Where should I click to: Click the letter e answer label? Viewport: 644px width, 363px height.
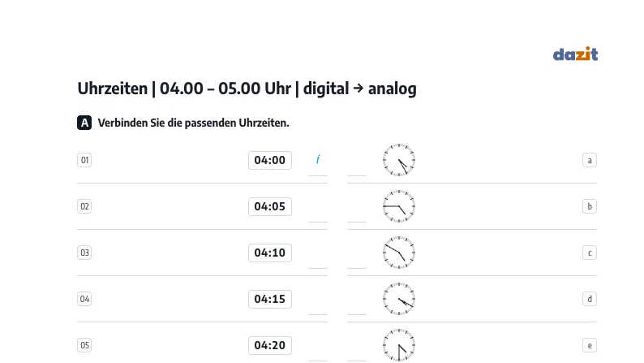[590, 345]
